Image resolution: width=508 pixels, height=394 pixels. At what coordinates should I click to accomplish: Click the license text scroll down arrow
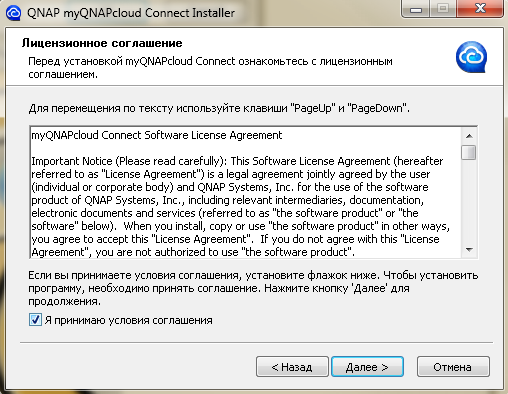[469, 250]
